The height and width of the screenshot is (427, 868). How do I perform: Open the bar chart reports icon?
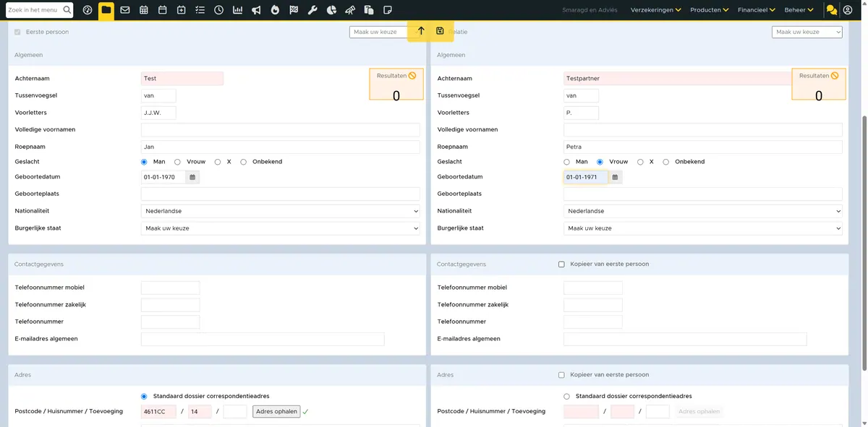237,10
